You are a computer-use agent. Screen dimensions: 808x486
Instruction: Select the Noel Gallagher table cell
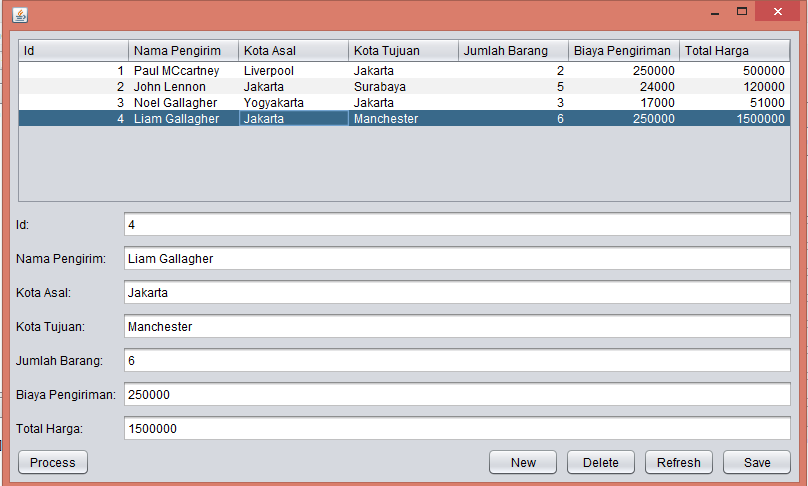[x=183, y=102]
